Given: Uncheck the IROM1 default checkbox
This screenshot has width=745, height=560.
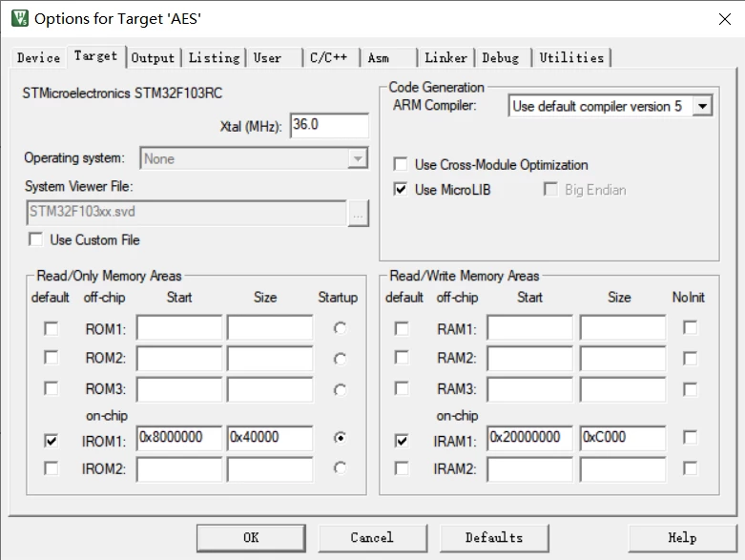Looking at the screenshot, I should click(51, 441).
